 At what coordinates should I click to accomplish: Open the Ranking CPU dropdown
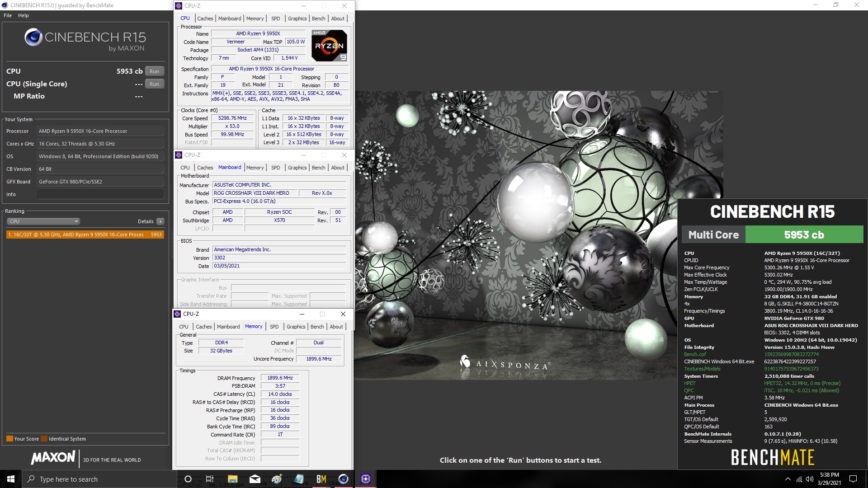coord(43,221)
